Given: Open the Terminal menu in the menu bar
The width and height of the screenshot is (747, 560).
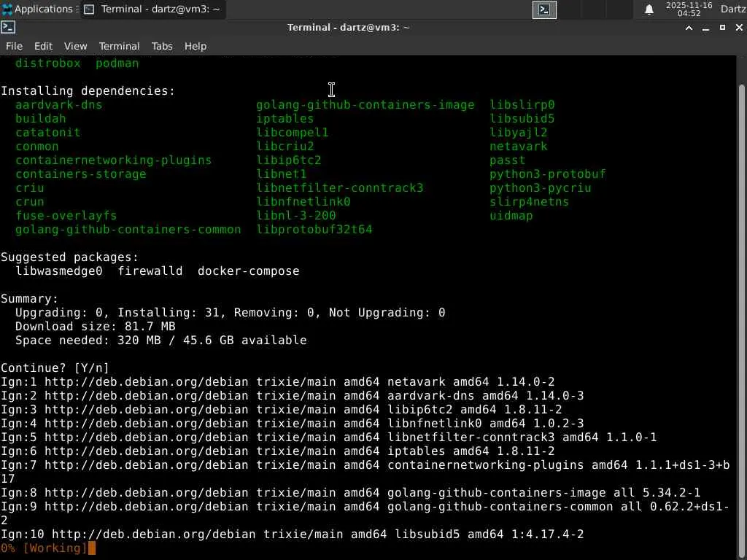Looking at the screenshot, I should tap(119, 46).
